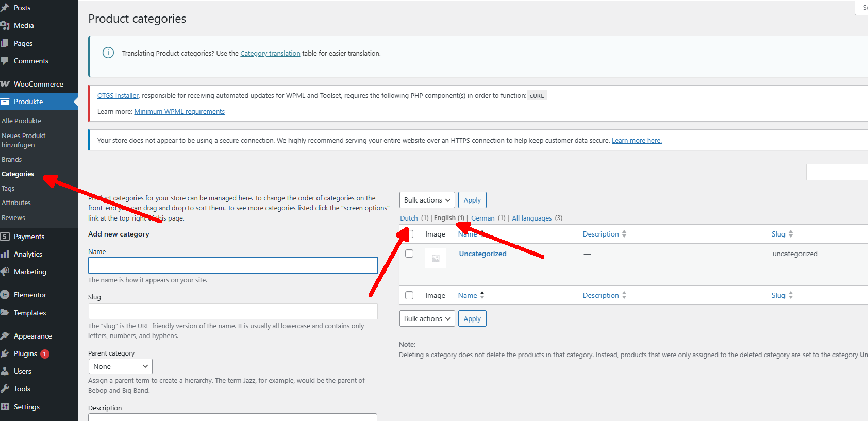Filter categories by German language
The image size is (868, 421).
click(483, 218)
